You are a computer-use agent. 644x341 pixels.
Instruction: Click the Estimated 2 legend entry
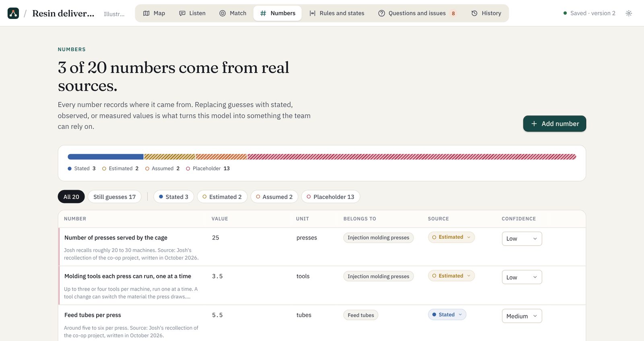click(120, 168)
